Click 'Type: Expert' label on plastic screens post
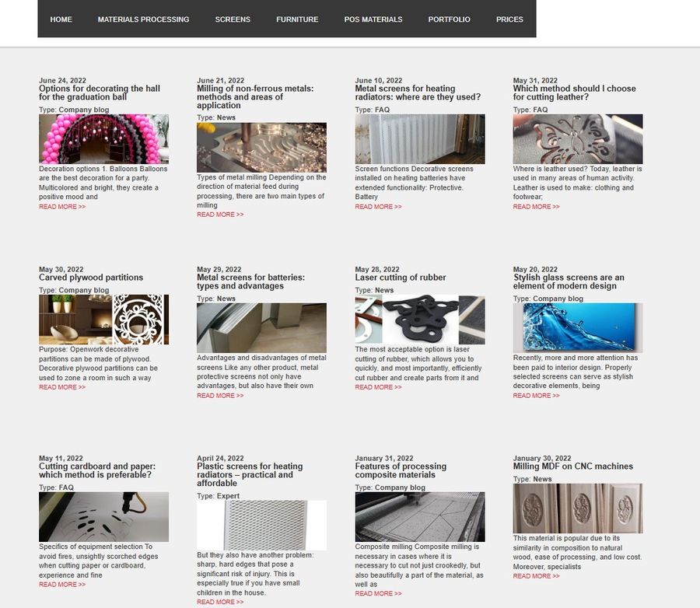This screenshot has width=700, height=608. 218,496
